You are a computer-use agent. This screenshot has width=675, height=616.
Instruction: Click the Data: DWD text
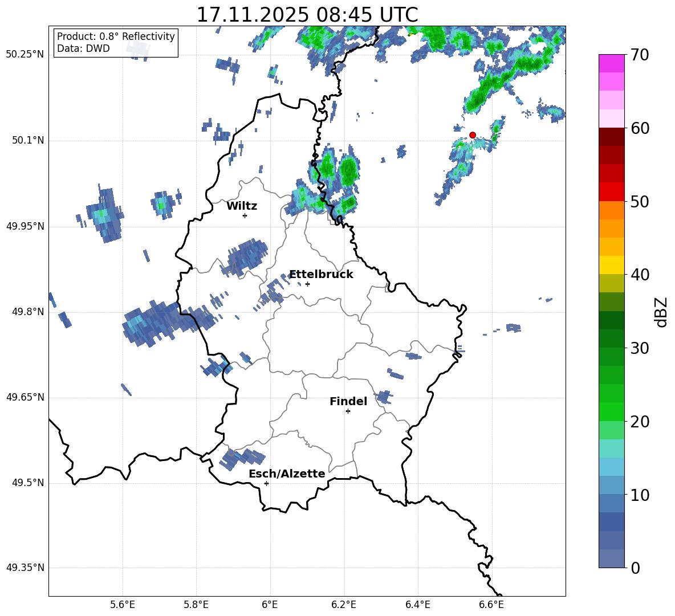coord(83,48)
